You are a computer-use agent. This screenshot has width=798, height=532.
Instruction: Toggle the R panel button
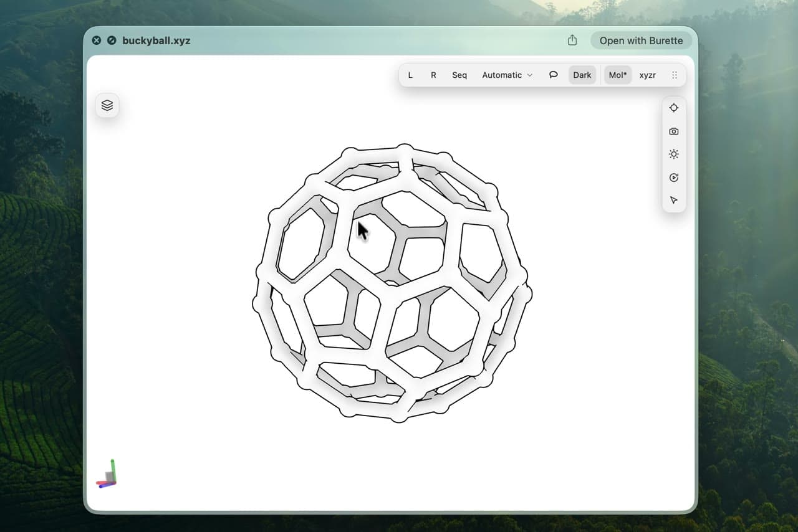click(x=433, y=75)
